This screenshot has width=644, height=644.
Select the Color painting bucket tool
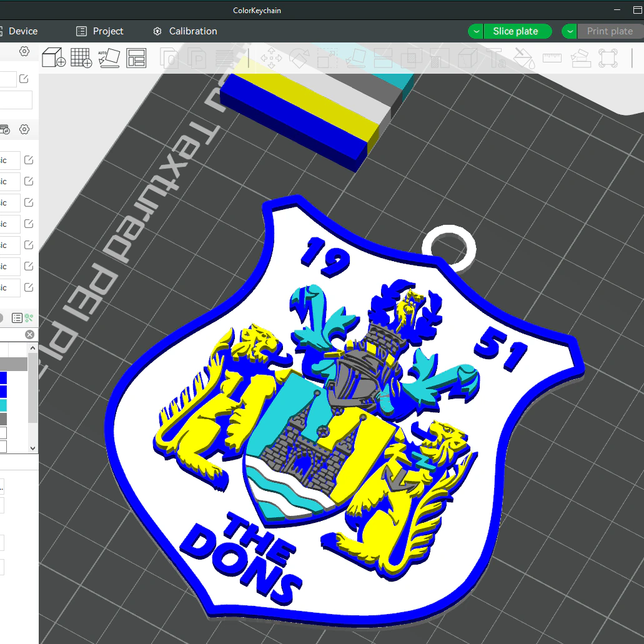point(524,58)
